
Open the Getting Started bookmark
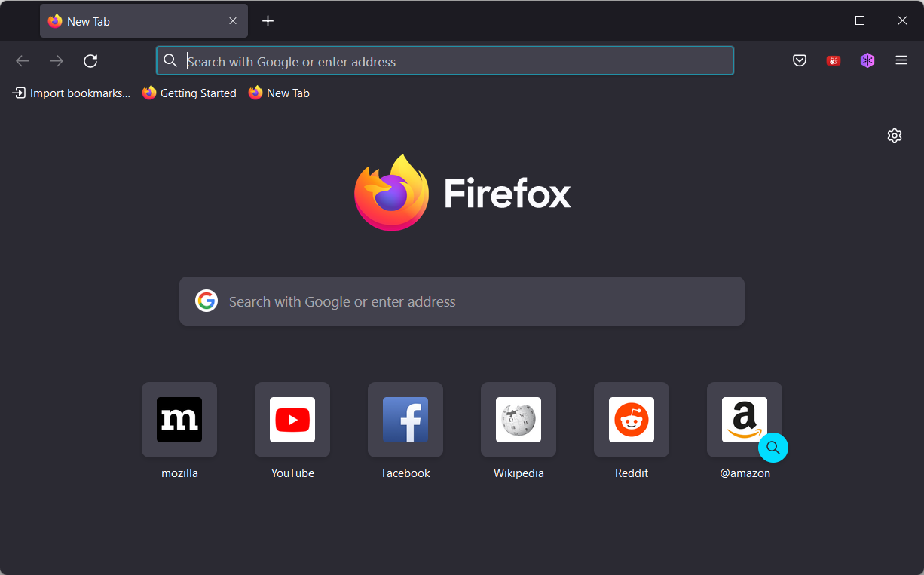coord(189,93)
